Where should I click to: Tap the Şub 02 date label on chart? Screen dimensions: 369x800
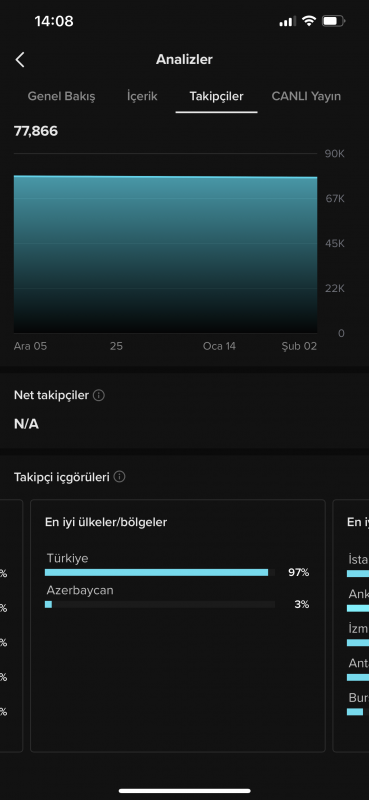[x=299, y=346]
